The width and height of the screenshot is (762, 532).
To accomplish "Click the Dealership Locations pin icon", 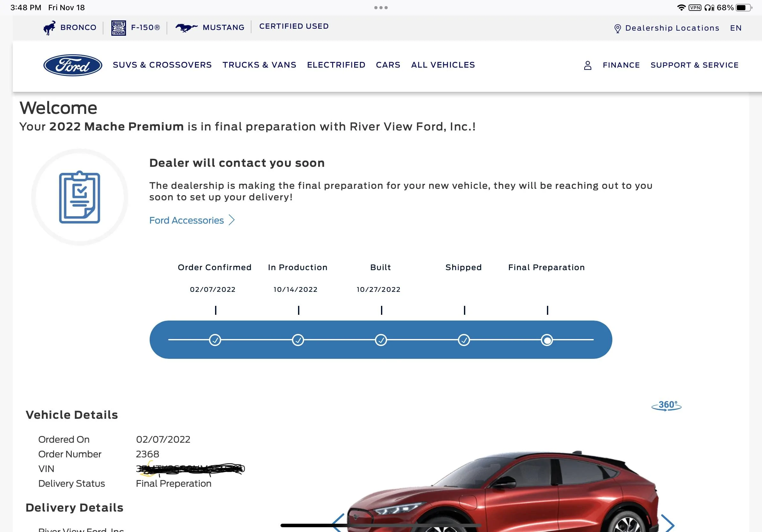I will click(x=617, y=28).
